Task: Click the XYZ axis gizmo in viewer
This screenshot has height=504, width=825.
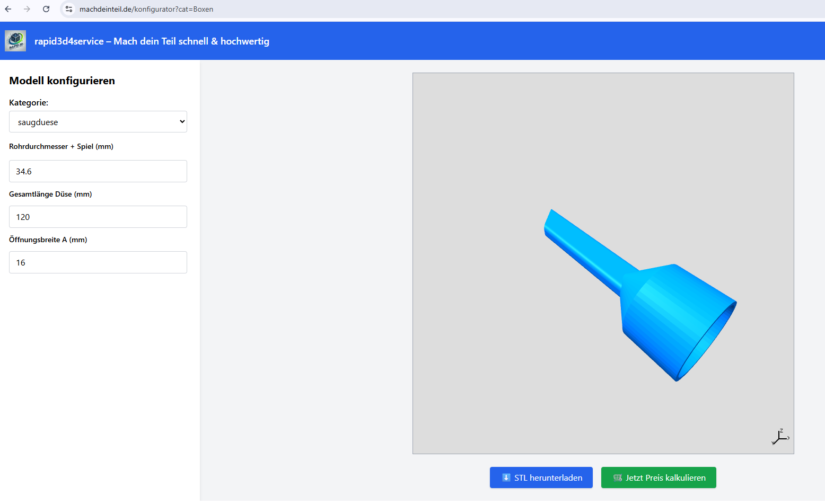Action: pos(780,437)
